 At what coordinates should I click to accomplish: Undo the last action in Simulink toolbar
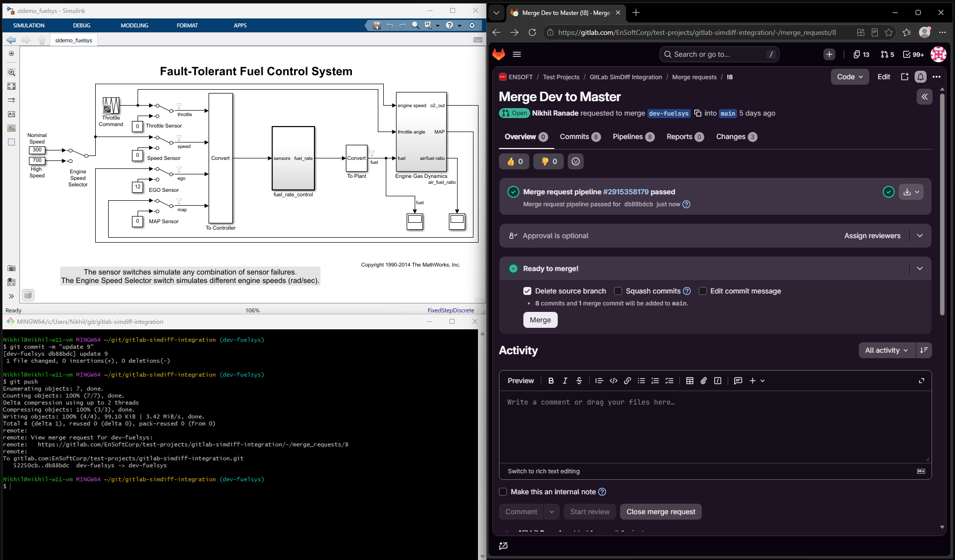pyautogui.click(x=390, y=25)
